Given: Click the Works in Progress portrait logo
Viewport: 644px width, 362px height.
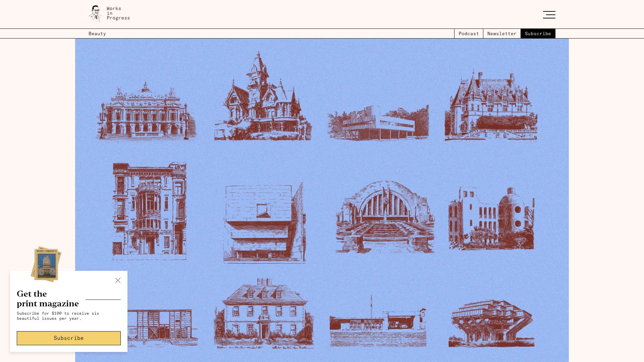Looking at the screenshot, I should [95, 14].
